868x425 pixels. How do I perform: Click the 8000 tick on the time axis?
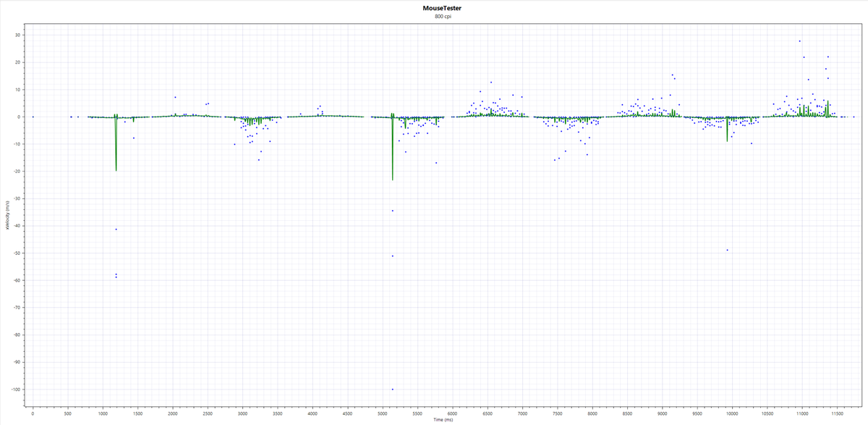592,413
